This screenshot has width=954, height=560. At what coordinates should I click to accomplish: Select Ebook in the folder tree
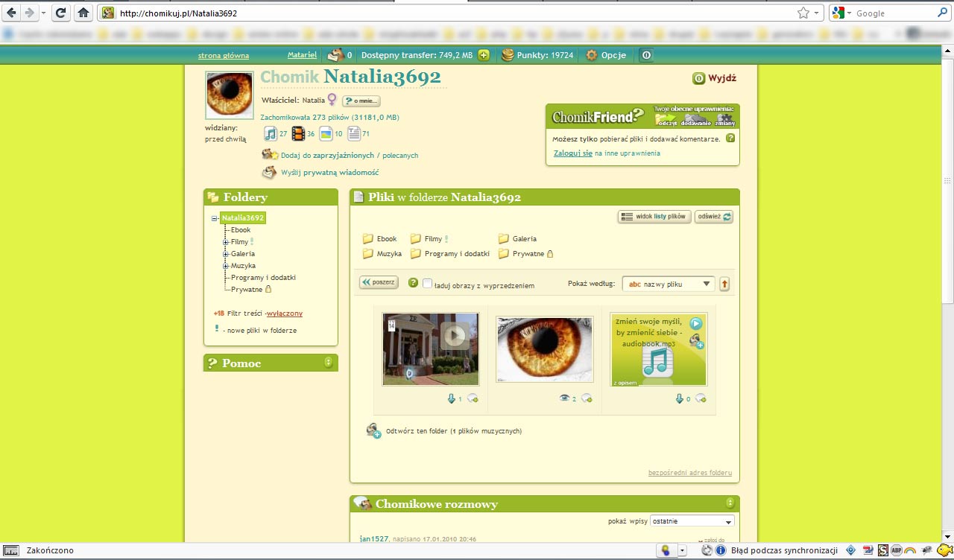(241, 230)
